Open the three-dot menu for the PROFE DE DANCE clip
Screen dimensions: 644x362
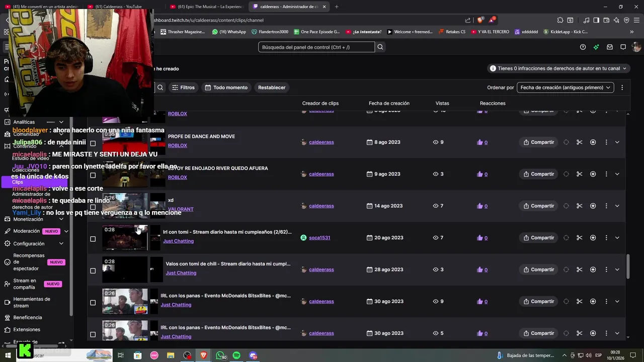(x=606, y=142)
